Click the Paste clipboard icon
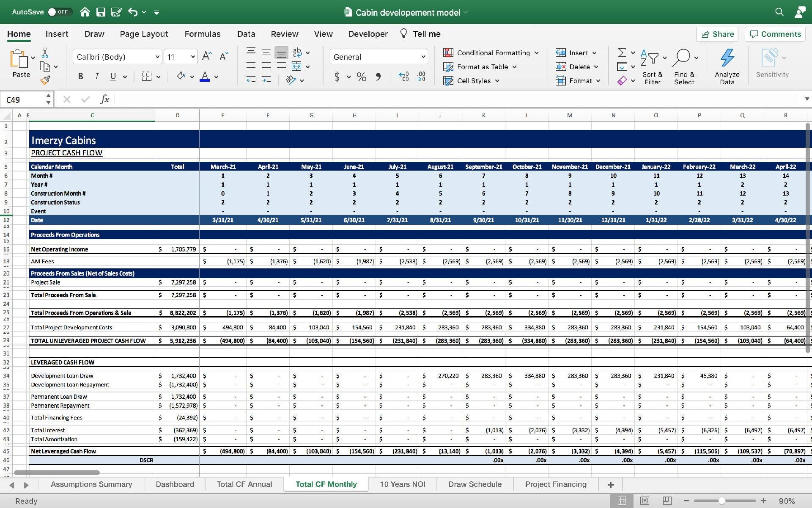 [19, 58]
